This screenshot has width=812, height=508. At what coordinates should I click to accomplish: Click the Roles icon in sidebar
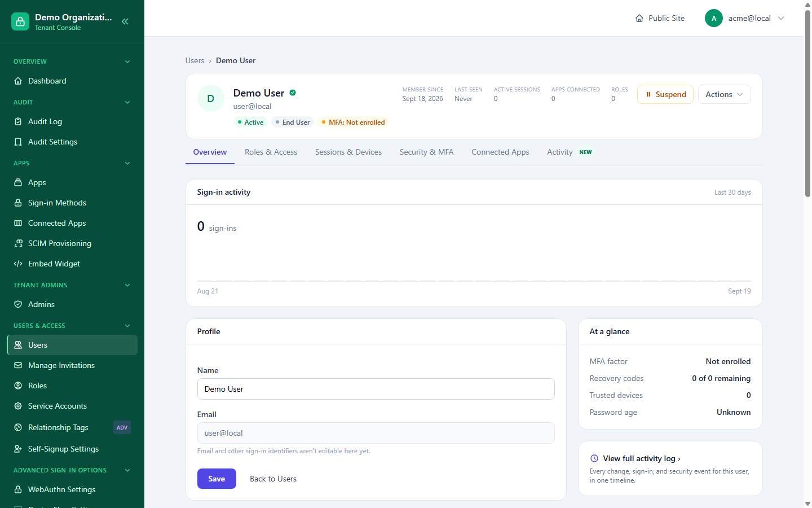(x=18, y=386)
